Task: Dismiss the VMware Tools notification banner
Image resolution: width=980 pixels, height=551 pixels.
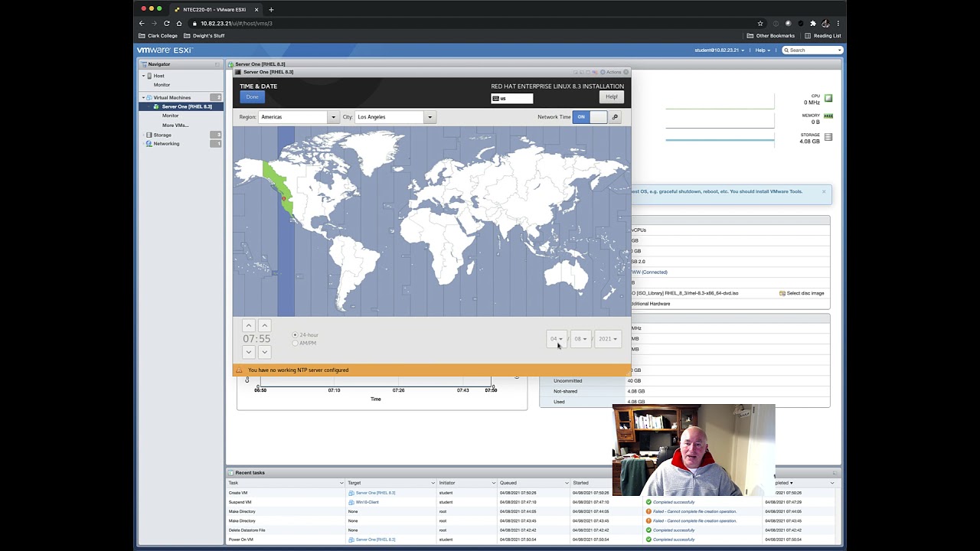Action: pos(824,191)
